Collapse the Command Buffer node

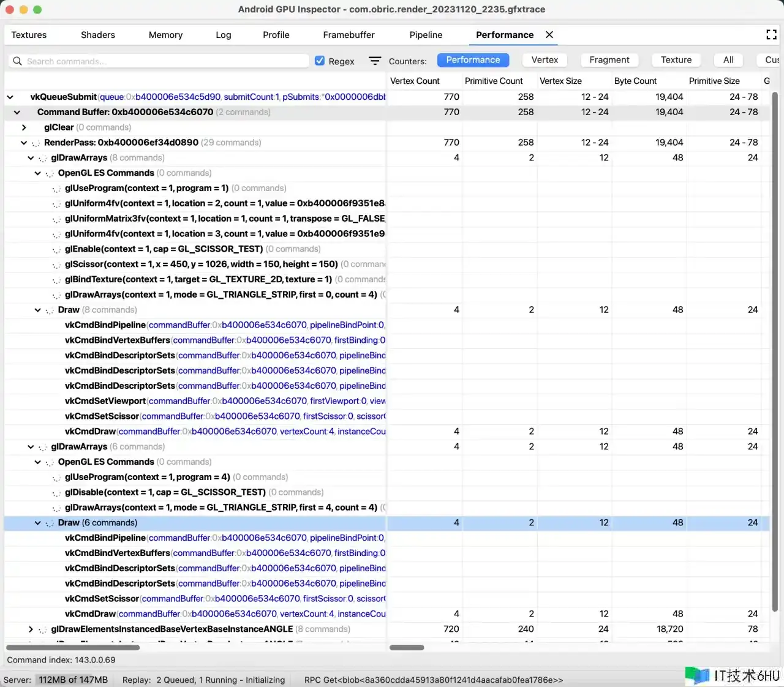17,112
